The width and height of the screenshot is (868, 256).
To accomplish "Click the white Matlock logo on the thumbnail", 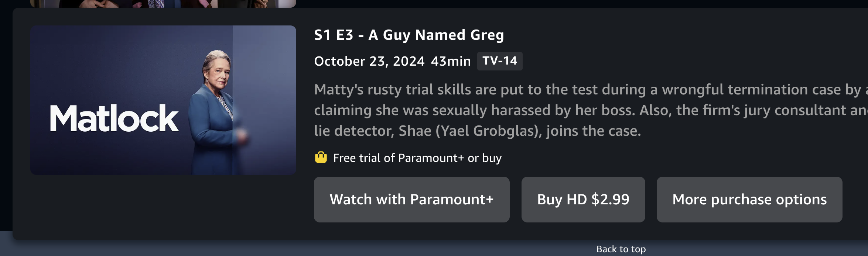I will pyautogui.click(x=114, y=118).
